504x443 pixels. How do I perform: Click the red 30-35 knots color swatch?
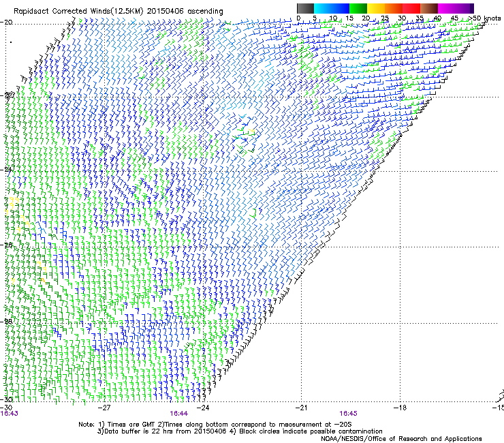click(411, 8)
